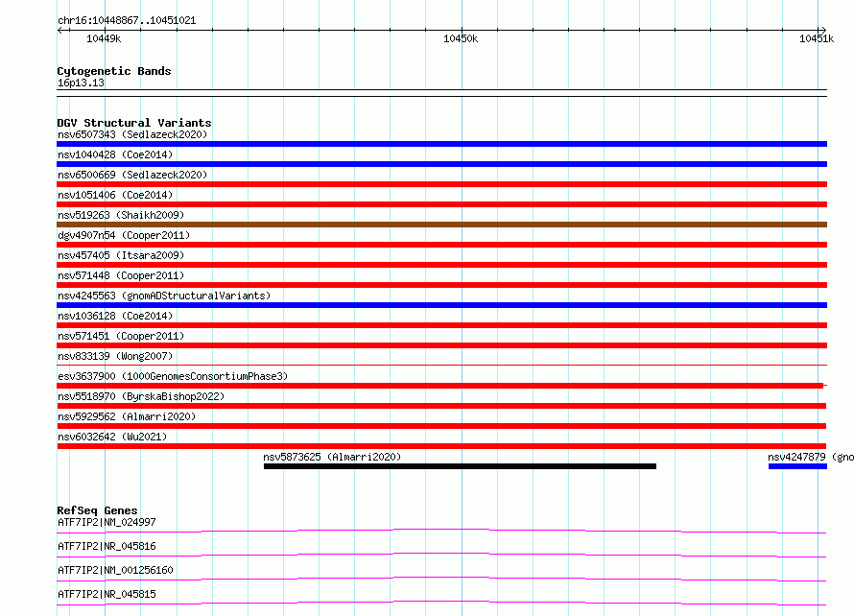Select nsv5518970 (ByrskaBishop2022) label
854x616 pixels.
point(141,396)
